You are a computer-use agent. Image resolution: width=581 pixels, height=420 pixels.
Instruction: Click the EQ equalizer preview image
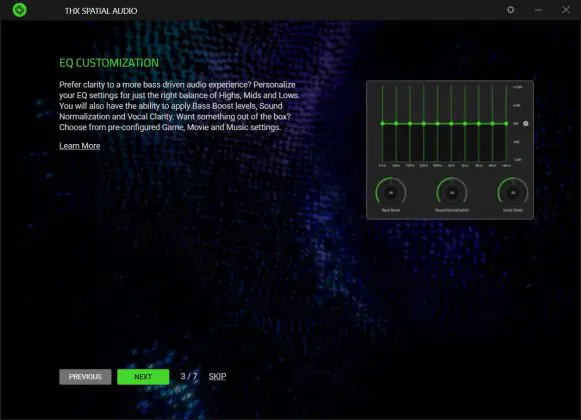pyautogui.click(x=450, y=150)
